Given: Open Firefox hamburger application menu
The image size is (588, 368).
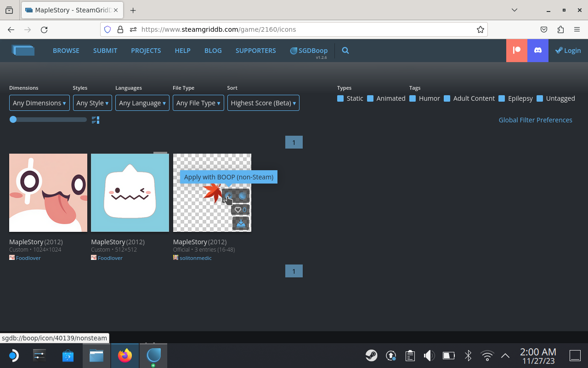Looking at the screenshot, I should (577, 29).
